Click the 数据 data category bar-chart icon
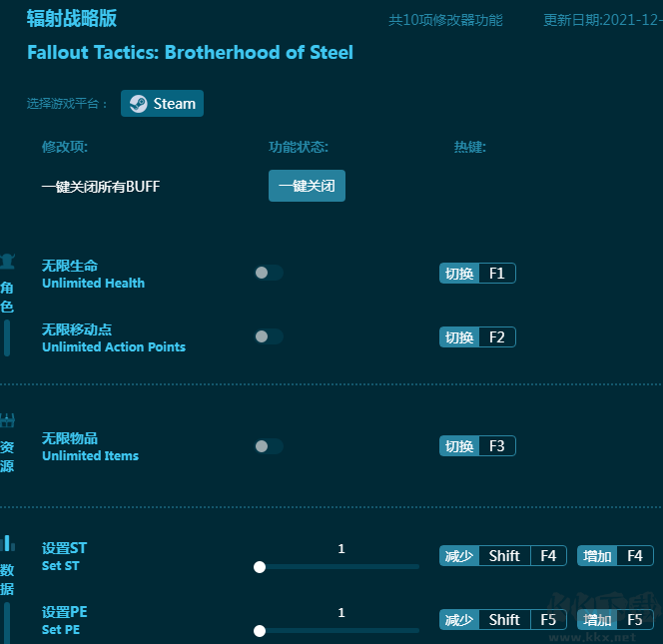The image size is (663, 644). [x=7, y=543]
